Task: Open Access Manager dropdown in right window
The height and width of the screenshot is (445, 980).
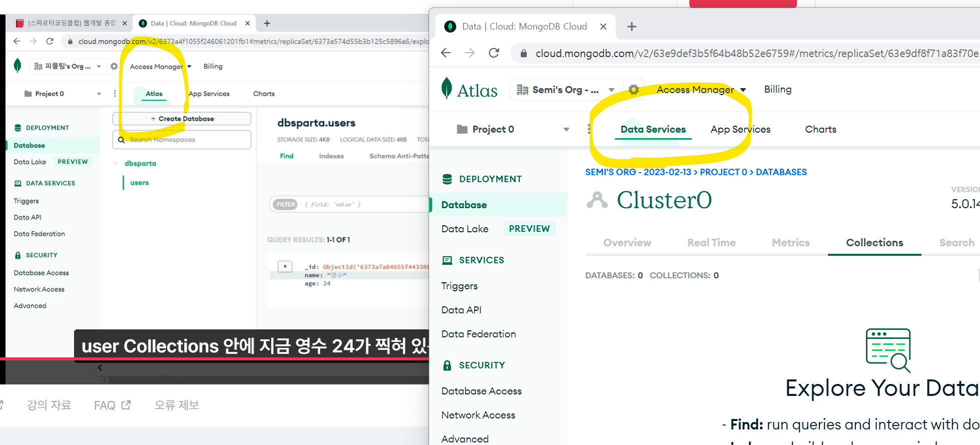Action: coord(701,90)
